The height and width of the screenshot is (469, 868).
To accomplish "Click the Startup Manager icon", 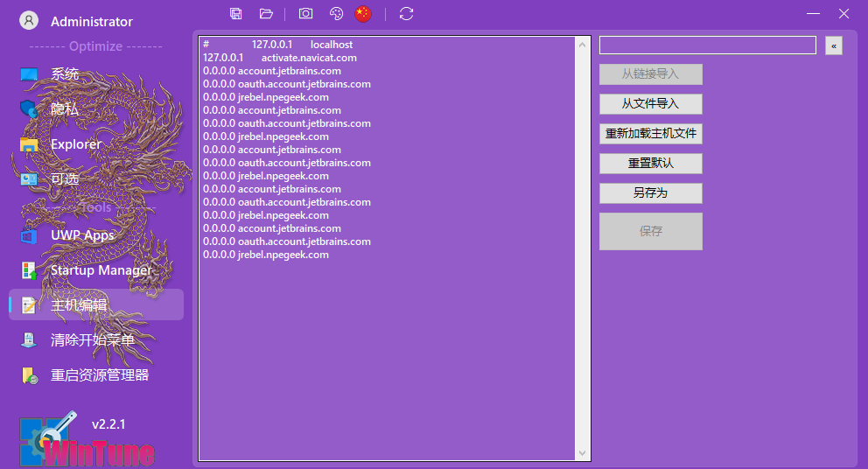I will click(29, 270).
